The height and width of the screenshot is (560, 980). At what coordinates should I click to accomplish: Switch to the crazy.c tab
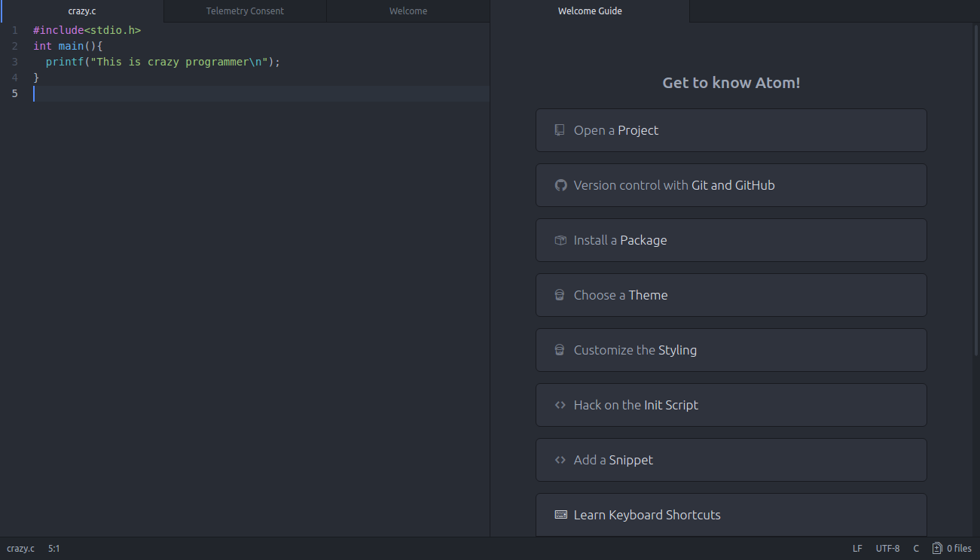pyautogui.click(x=82, y=11)
